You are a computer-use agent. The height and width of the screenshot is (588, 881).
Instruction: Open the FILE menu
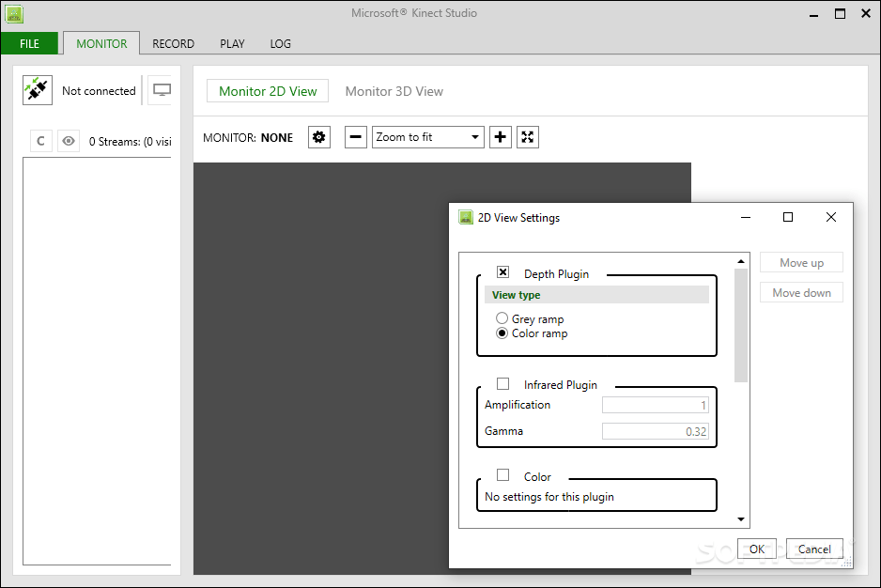click(29, 43)
